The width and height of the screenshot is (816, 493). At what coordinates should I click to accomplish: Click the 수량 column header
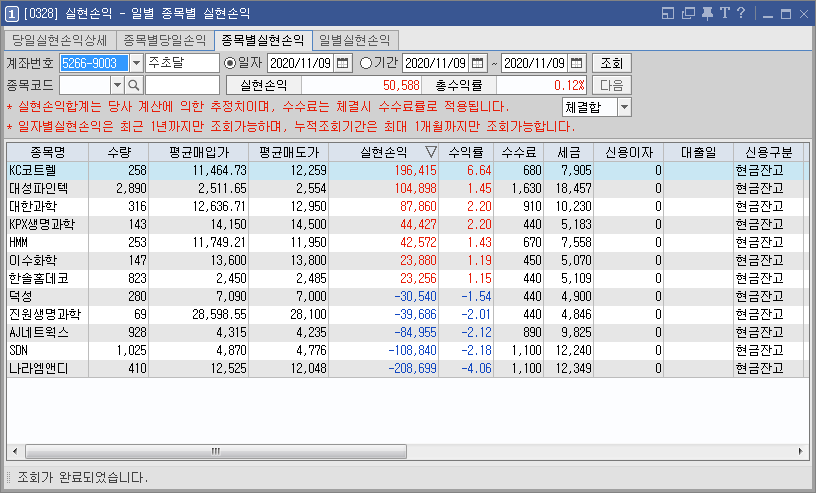click(119, 153)
